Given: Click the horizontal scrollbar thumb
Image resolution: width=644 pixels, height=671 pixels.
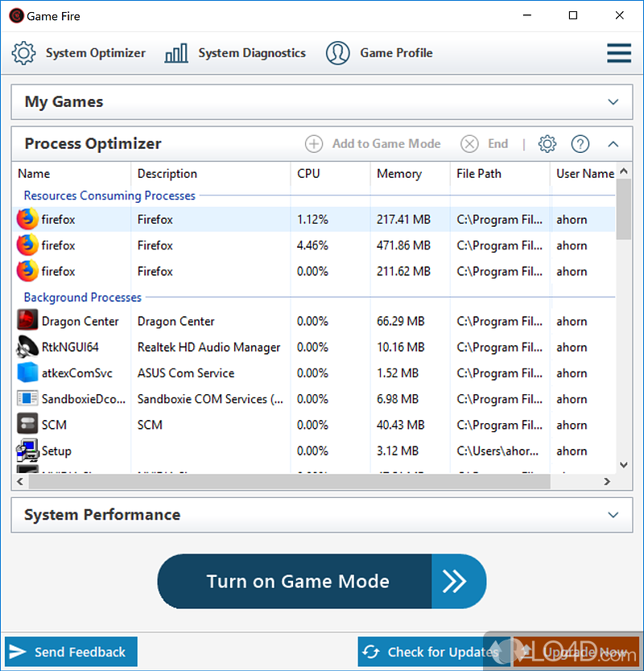Looking at the screenshot, I should pyautogui.click(x=289, y=481).
